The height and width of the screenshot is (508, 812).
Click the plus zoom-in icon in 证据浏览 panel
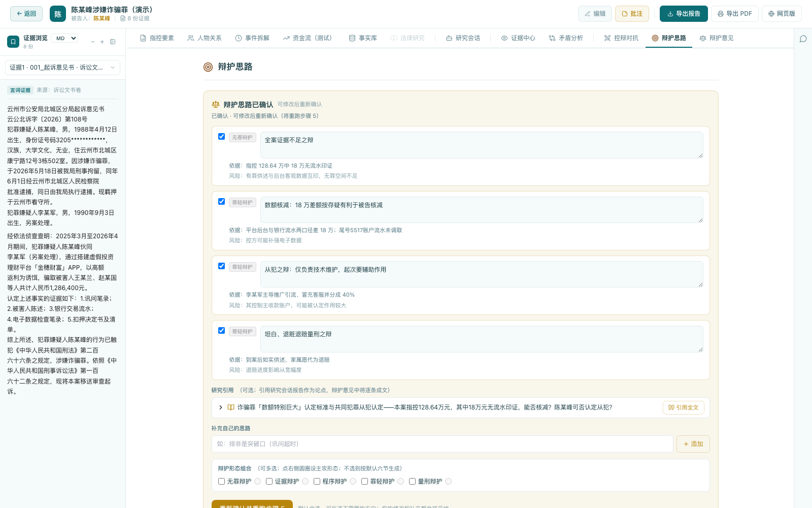(102, 42)
